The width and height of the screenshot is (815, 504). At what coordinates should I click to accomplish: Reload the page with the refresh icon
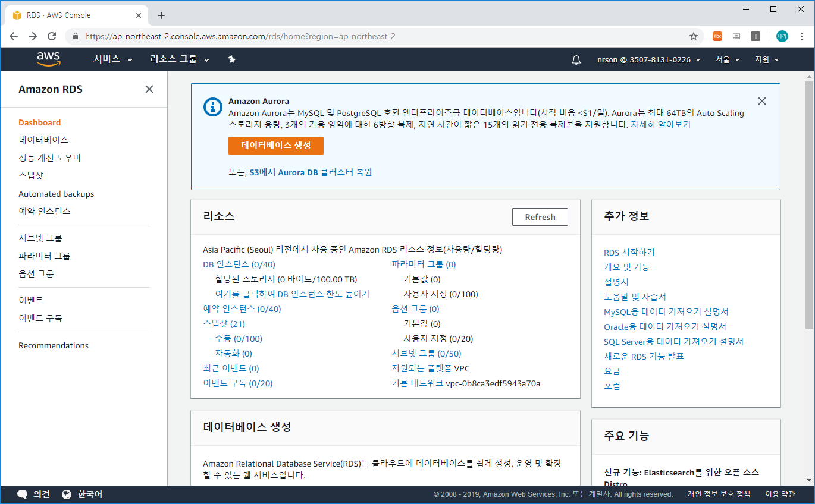[52, 36]
